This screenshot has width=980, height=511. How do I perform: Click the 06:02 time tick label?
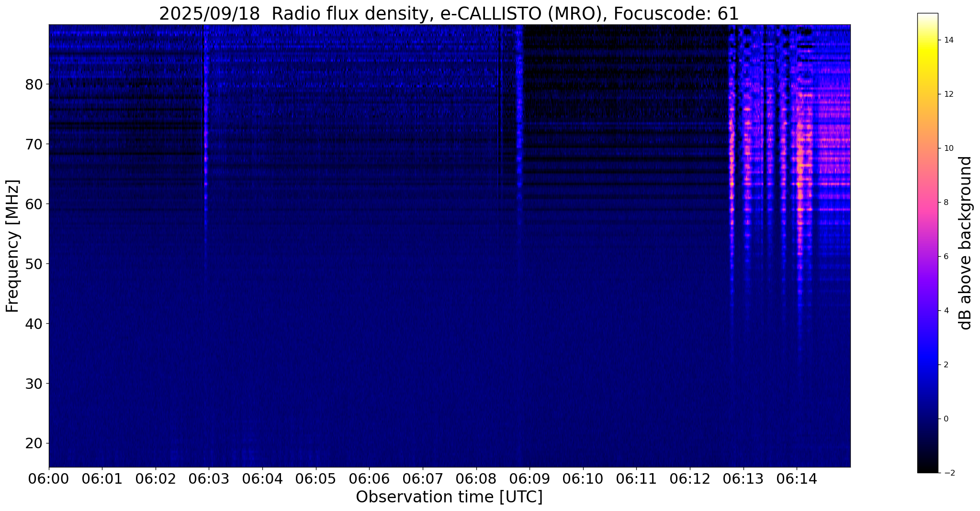click(156, 479)
